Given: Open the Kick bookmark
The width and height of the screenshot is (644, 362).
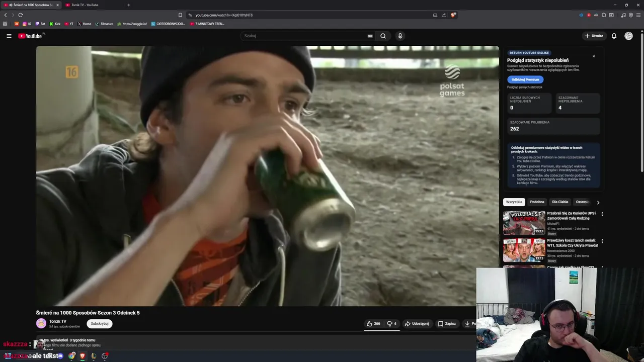Looking at the screenshot, I should point(55,24).
